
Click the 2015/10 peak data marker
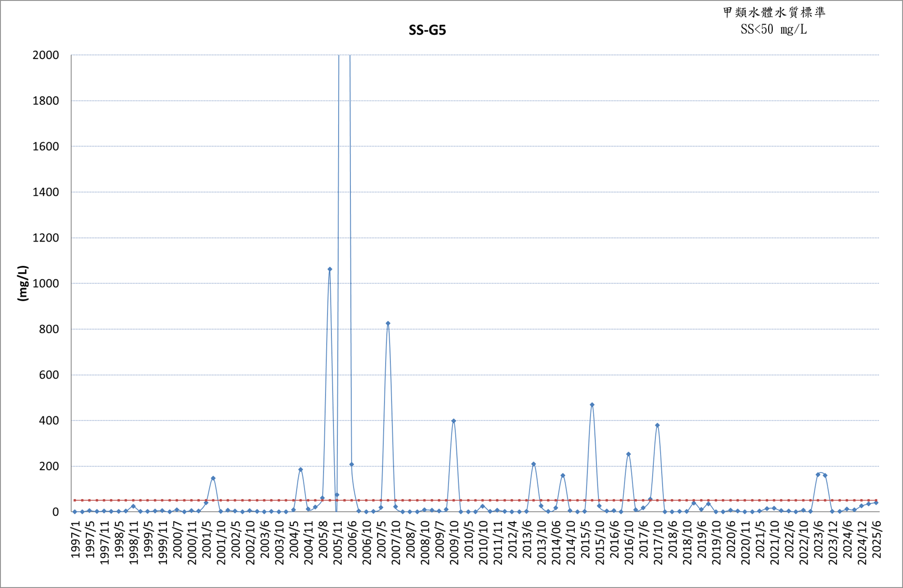point(592,404)
